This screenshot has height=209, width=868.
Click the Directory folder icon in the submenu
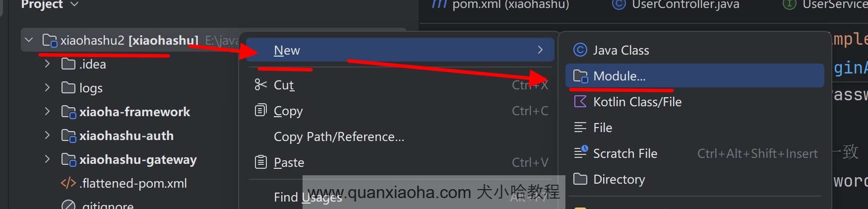(x=580, y=179)
